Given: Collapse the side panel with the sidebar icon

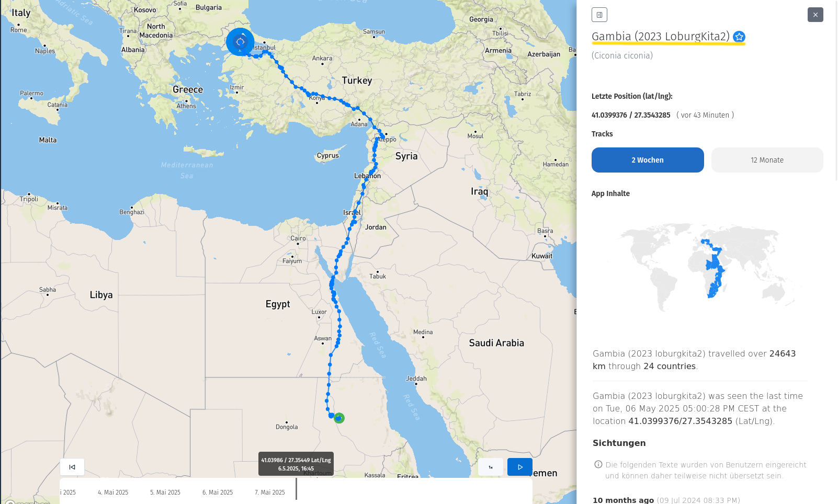Looking at the screenshot, I should coord(599,15).
